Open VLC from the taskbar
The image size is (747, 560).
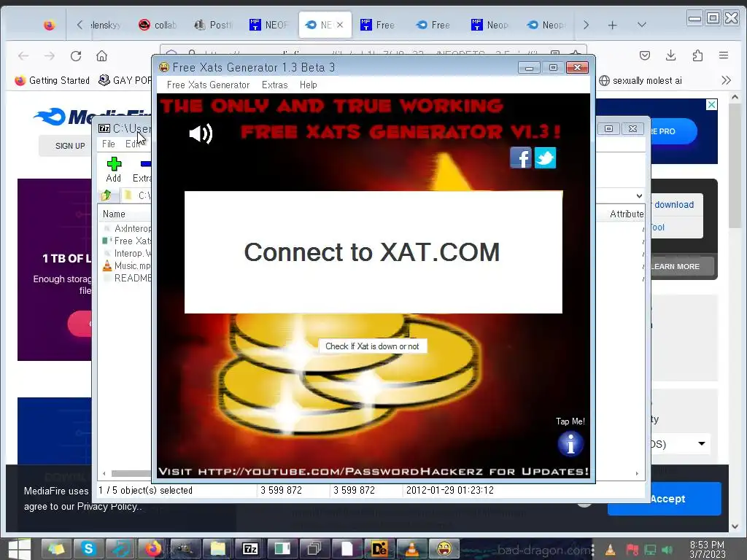point(411,548)
